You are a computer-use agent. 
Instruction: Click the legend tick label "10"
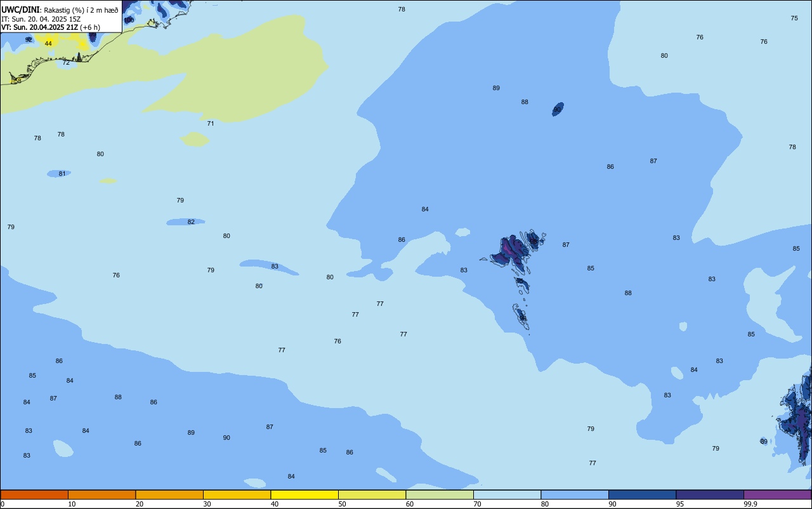coord(72,504)
